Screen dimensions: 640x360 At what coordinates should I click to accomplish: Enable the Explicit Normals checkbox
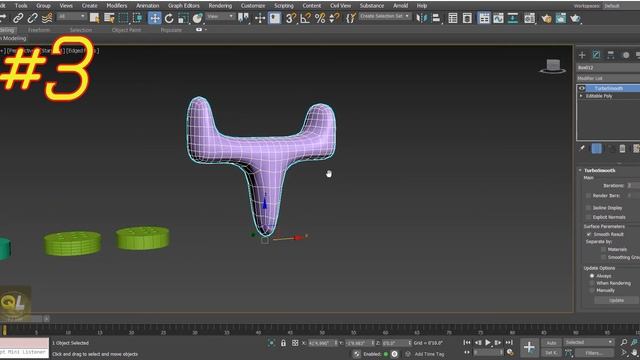click(x=588, y=217)
